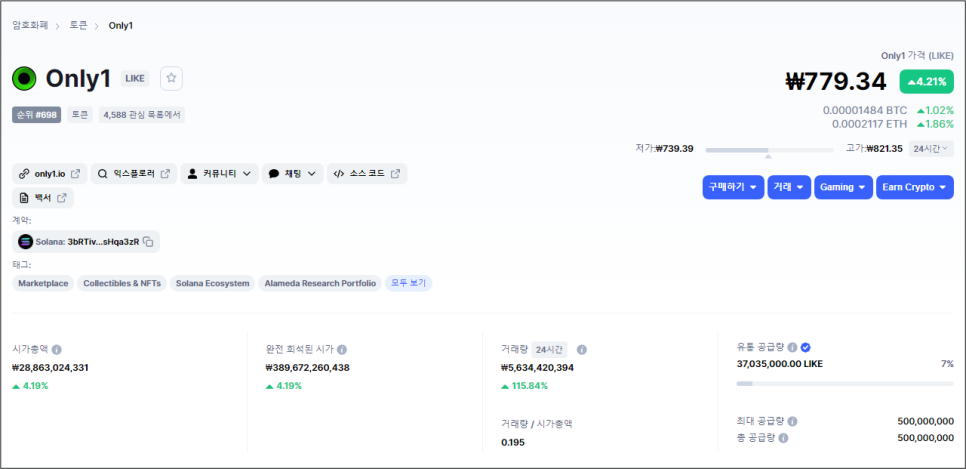Click the 토큰 badge below the title
This screenshot has width=966, height=469.
pos(80,115)
